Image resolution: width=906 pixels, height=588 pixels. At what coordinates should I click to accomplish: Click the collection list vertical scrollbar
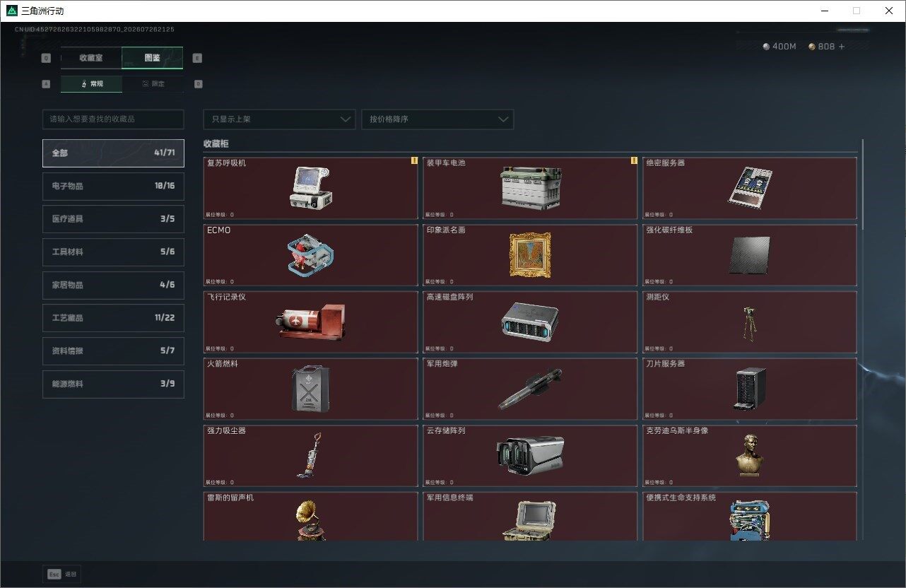pyautogui.click(x=862, y=181)
